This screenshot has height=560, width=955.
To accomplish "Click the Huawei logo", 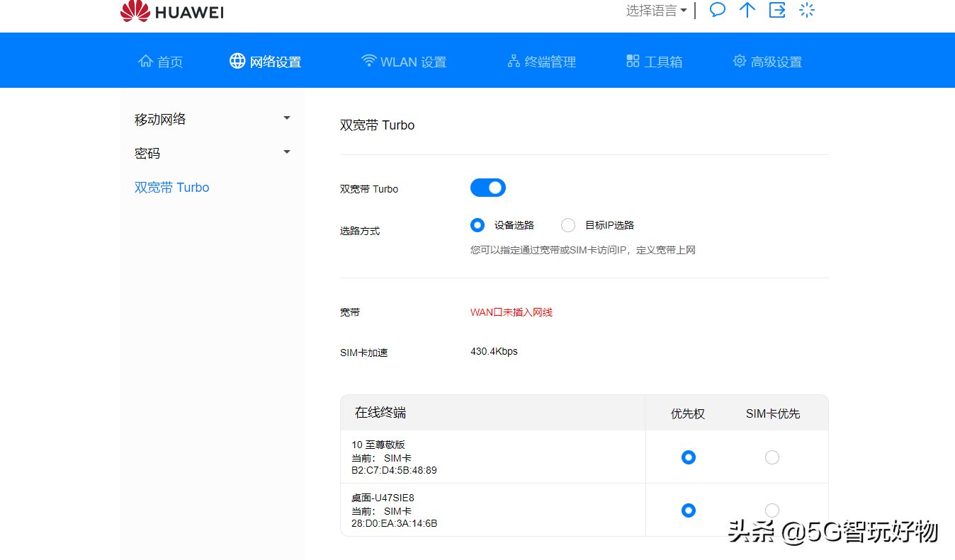I will [171, 11].
